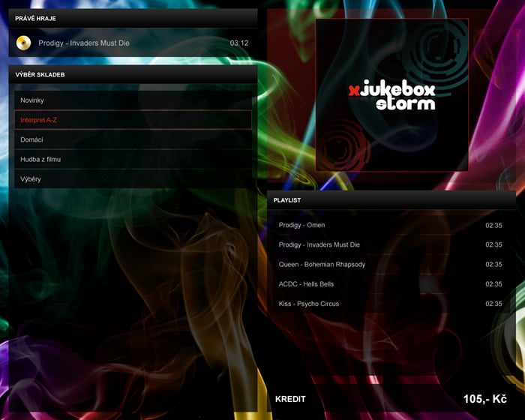Click the gold disc icon beside the playing track
This screenshot has width=525, height=420.
[23, 43]
